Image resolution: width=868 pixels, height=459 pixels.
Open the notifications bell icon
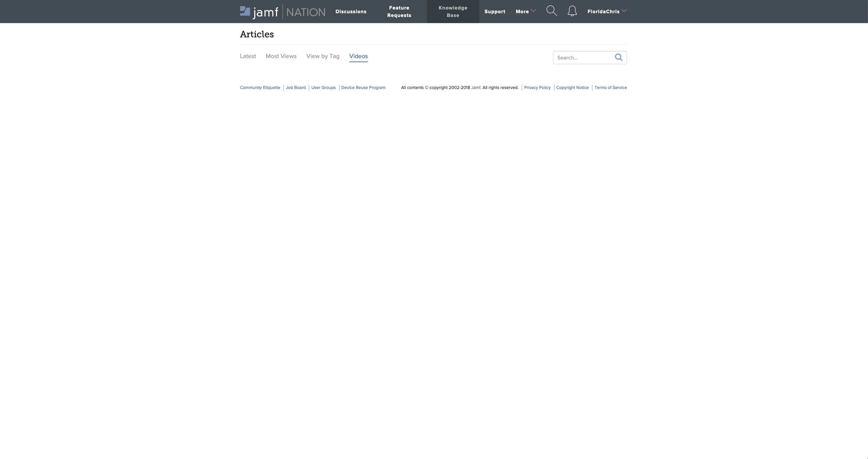572,11
